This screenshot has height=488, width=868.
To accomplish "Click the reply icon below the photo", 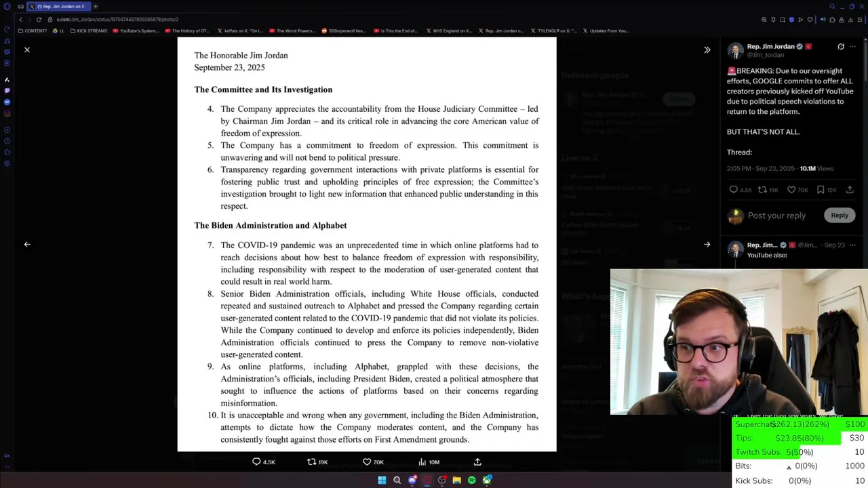I will [x=256, y=462].
